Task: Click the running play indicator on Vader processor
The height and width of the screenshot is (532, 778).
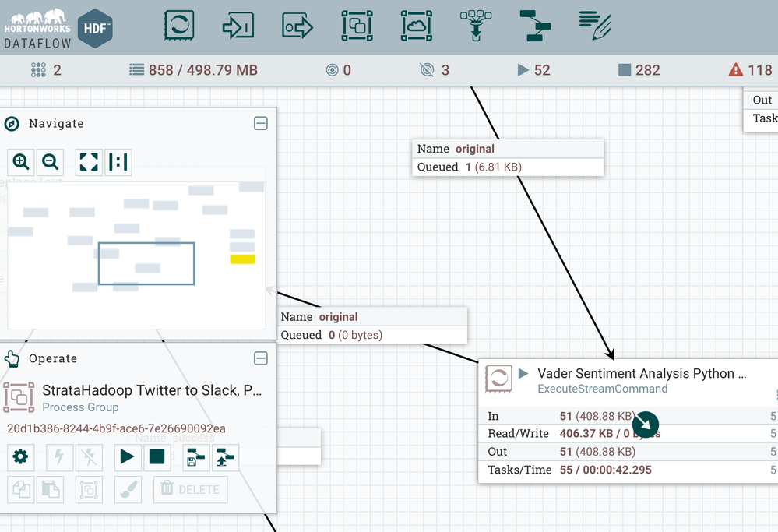Action: click(523, 373)
